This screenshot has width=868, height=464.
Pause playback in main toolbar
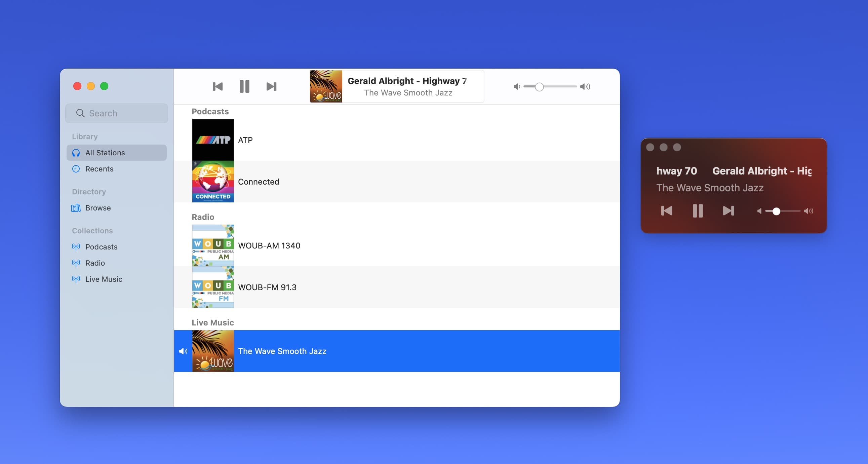244,86
